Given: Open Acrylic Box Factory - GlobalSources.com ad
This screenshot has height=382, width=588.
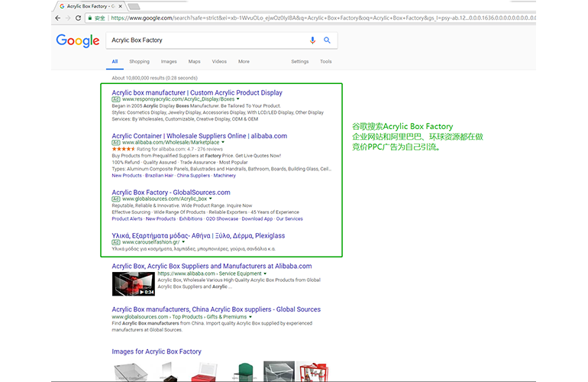Looking at the screenshot, I should (171, 193).
